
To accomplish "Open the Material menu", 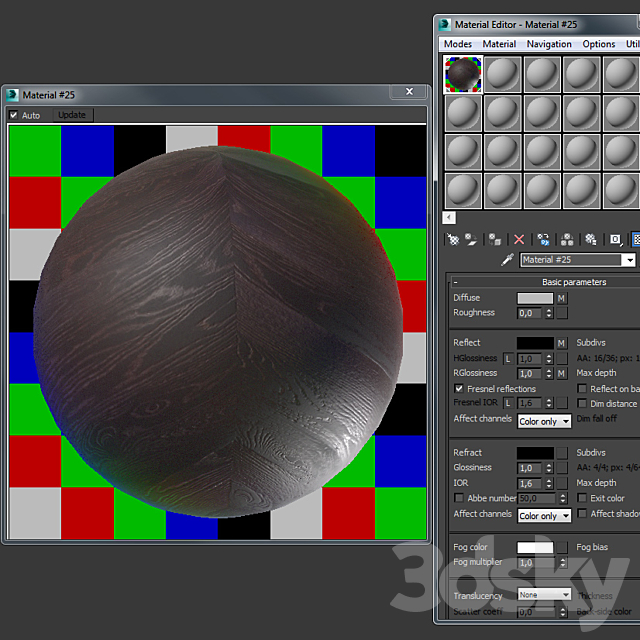I will pos(499,44).
